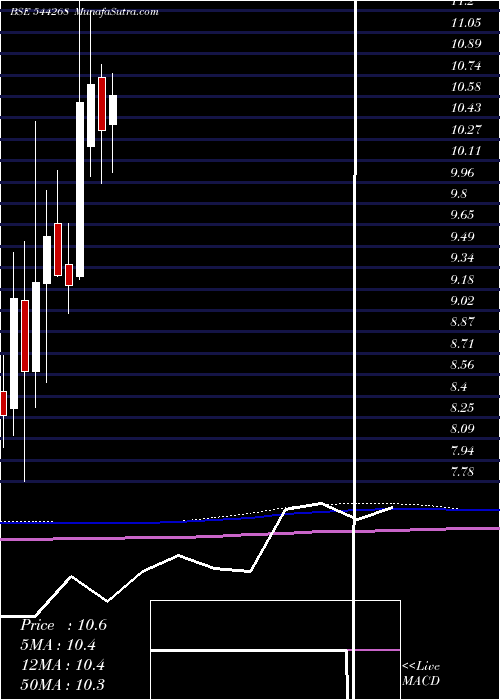The width and height of the screenshot is (500, 700).
Task: Select the 10.11 price axis label
Action: tap(466, 151)
